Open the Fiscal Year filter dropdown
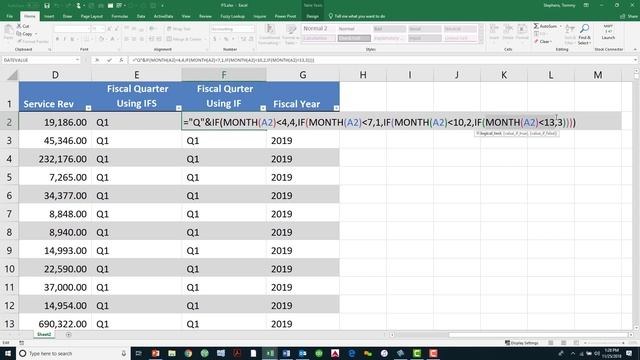 coord(336,108)
